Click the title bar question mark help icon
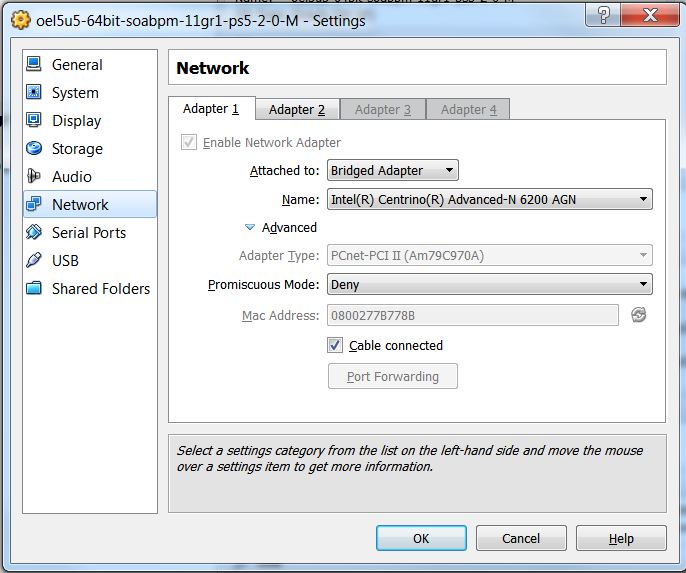The height and width of the screenshot is (573, 686). point(603,15)
